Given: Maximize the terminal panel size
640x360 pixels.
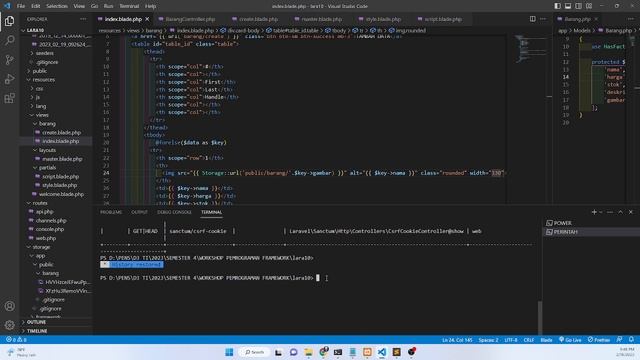Looking at the screenshot, I should (620, 212).
